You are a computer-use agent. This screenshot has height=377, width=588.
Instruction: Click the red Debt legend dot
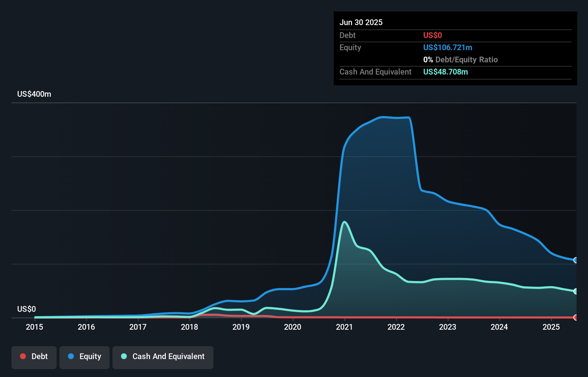click(x=23, y=356)
